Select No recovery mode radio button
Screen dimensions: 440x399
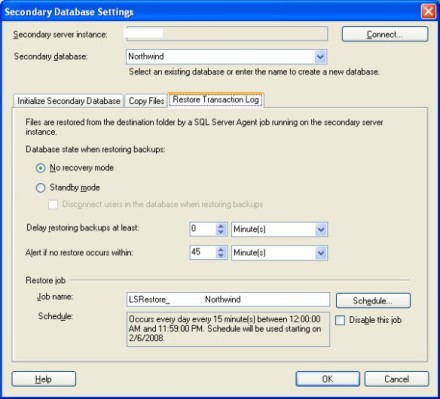click(40, 168)
